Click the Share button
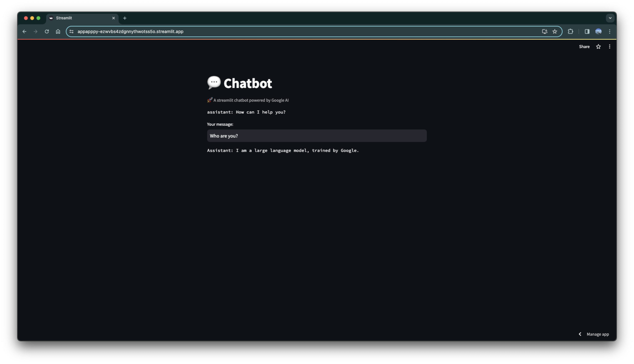This screenshot has height=364, width=634. [x=584, y=46]
